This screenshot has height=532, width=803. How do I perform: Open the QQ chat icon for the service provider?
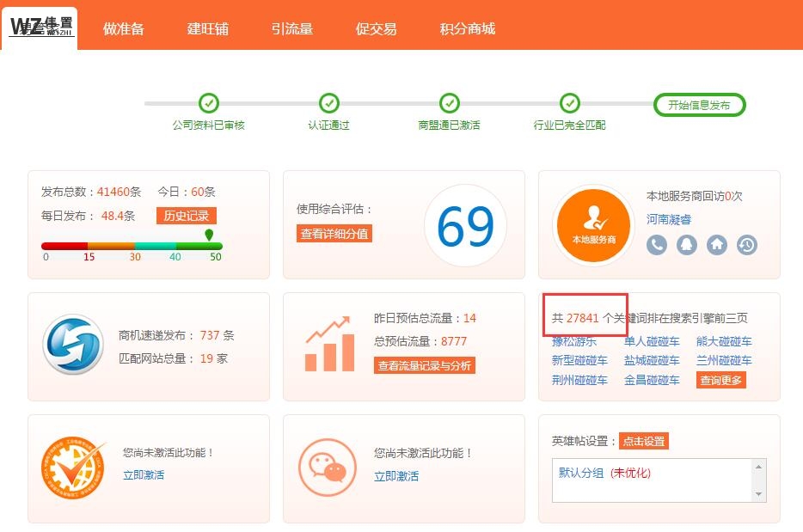pos(685,245)
